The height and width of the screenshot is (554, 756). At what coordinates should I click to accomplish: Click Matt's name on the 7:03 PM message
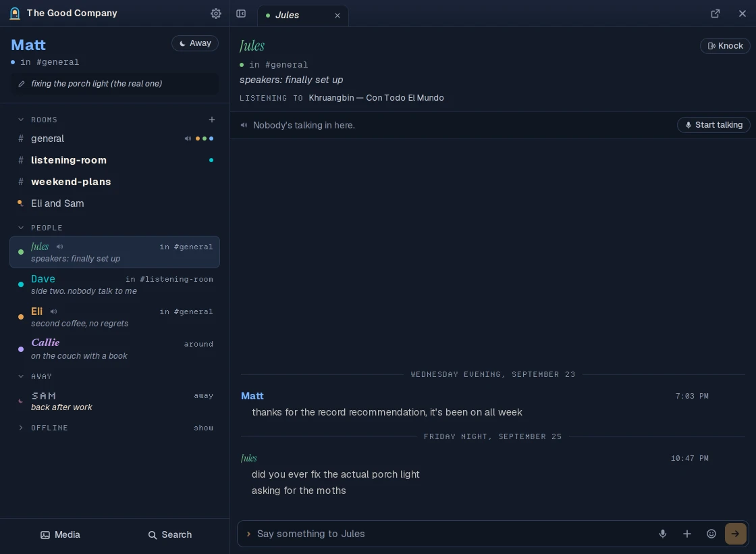point(252,396)
